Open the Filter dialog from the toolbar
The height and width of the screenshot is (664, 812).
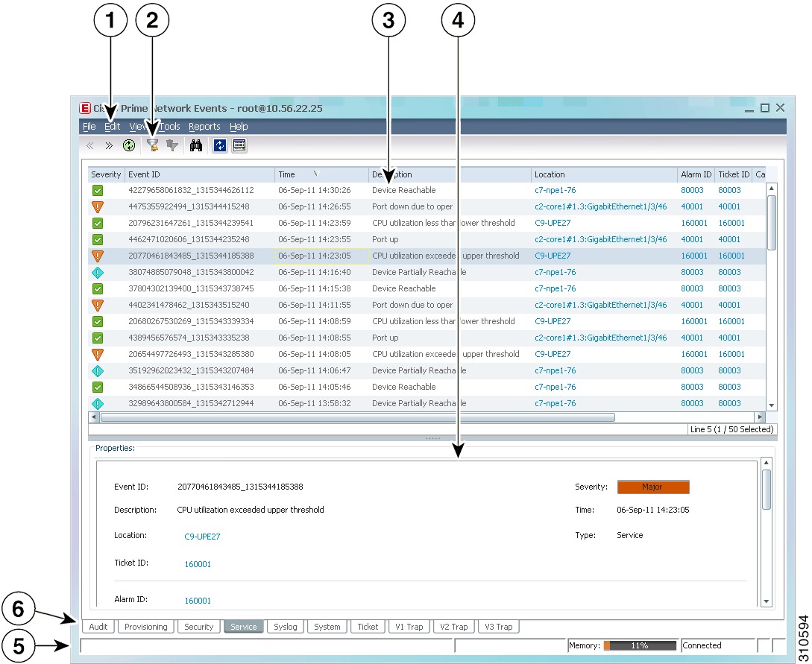pyautogui.click(x=153, y=145)
